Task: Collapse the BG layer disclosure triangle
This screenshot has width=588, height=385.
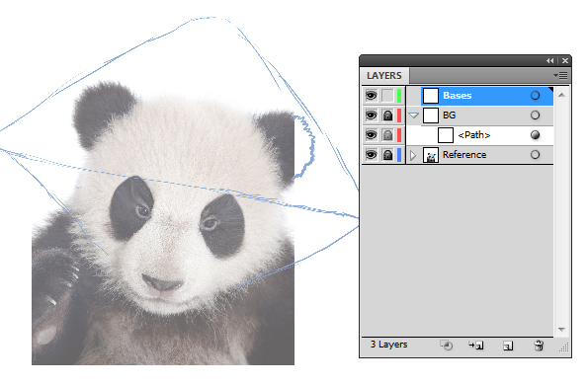Action: pos(414,115)
